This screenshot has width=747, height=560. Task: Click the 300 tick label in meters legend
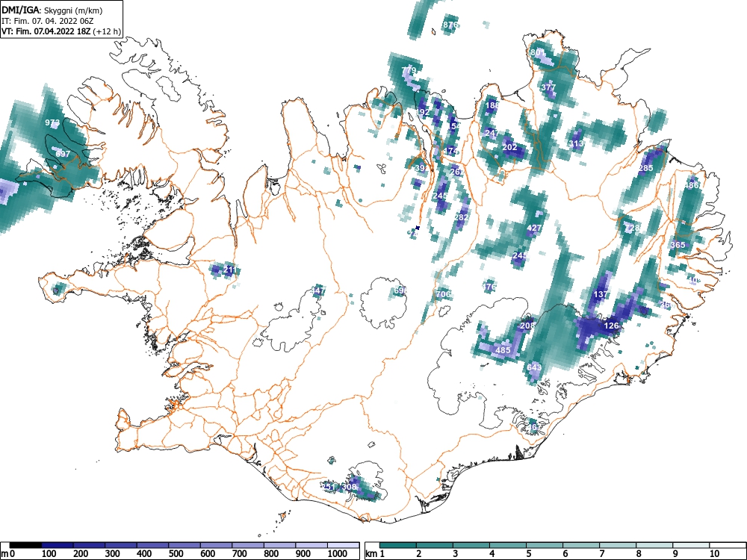[x=113, y=554]
